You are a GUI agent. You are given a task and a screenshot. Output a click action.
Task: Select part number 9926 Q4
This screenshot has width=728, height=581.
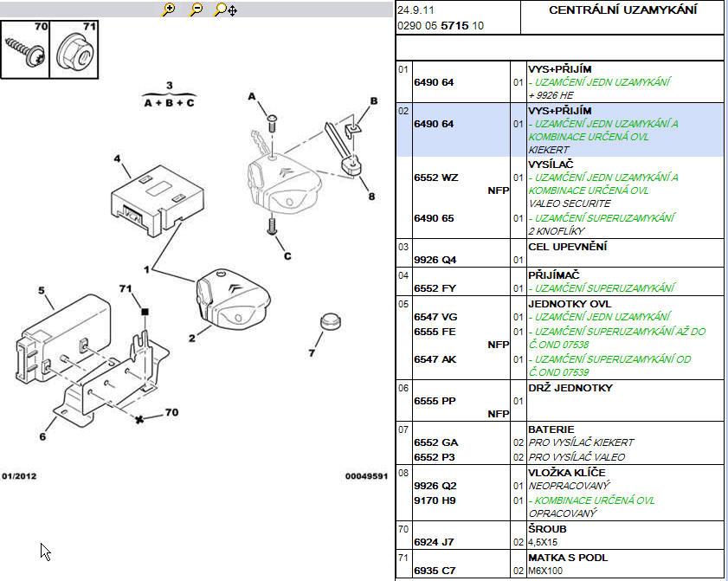coord(435,260)
